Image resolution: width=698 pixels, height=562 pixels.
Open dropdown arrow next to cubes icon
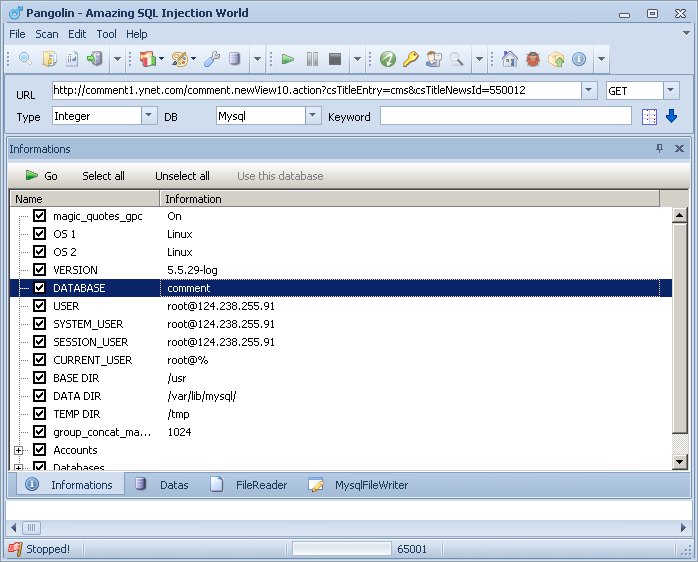162,59
